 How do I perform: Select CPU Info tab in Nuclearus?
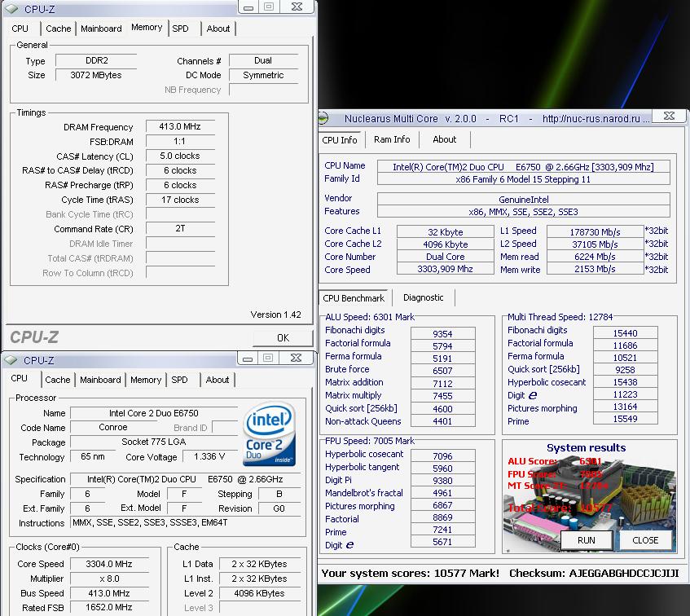[340, 140]
